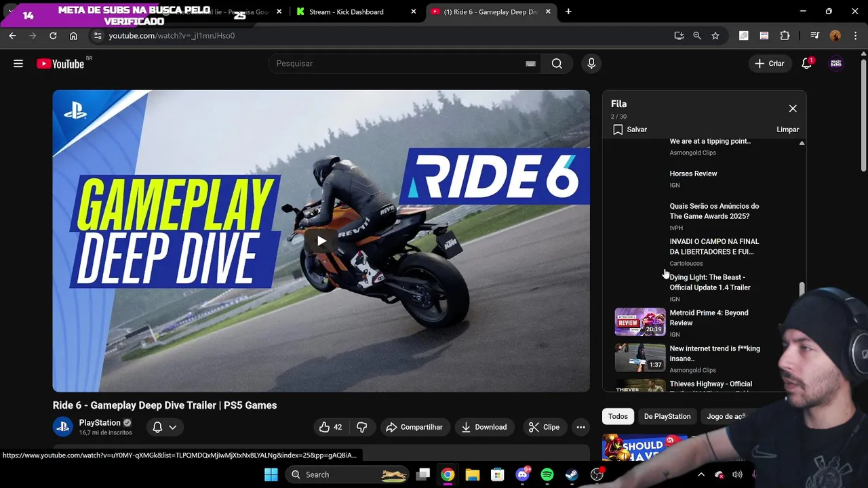
Task: Like the video with thumbs up
Action: coord(330,427)
